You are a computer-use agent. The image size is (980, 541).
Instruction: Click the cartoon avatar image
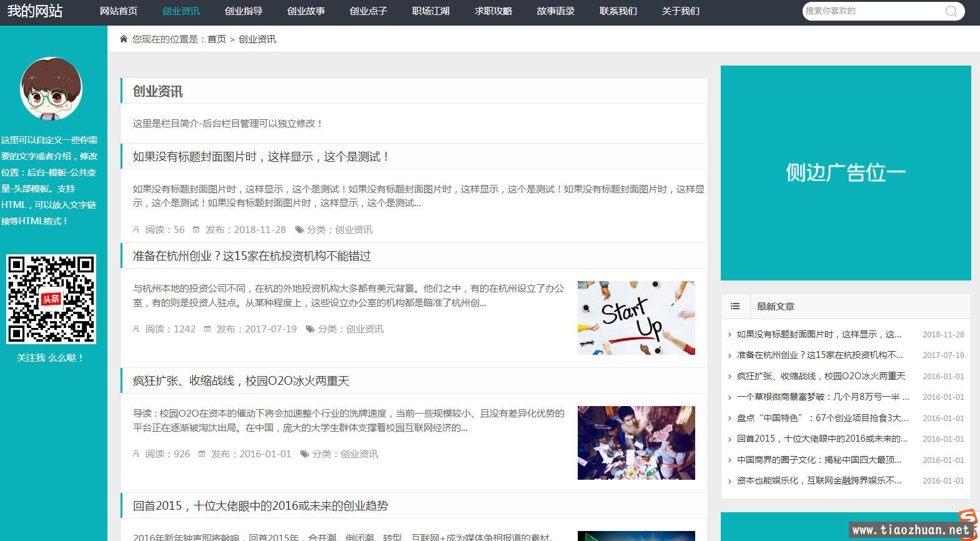pos(51,89)
